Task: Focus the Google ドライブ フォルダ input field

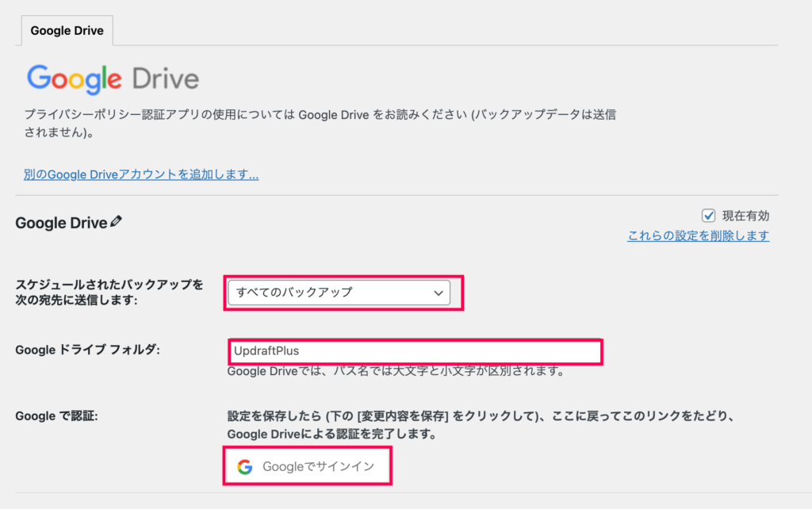Action: pos(415,351)
